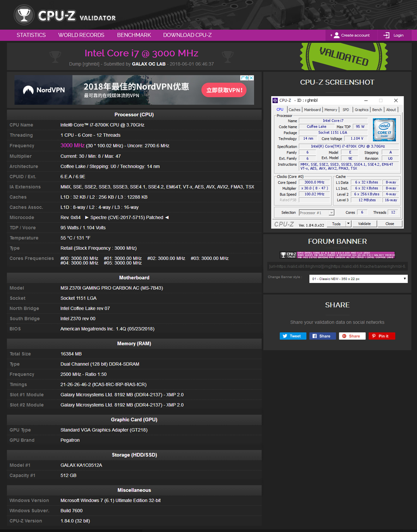
Task: Open the Tools dropdown arrow
Action: [x=348, y=224]
